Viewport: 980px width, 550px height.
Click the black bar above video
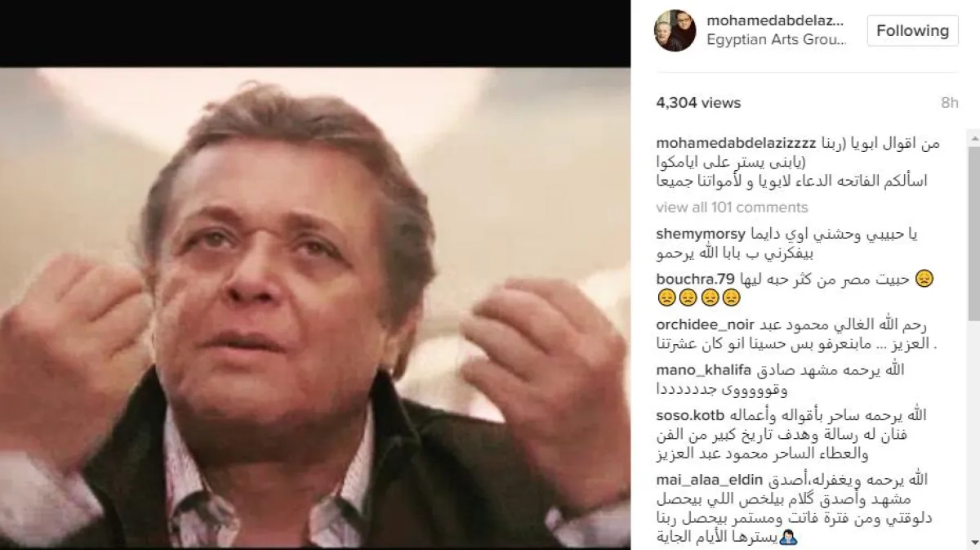pos(315,34)
